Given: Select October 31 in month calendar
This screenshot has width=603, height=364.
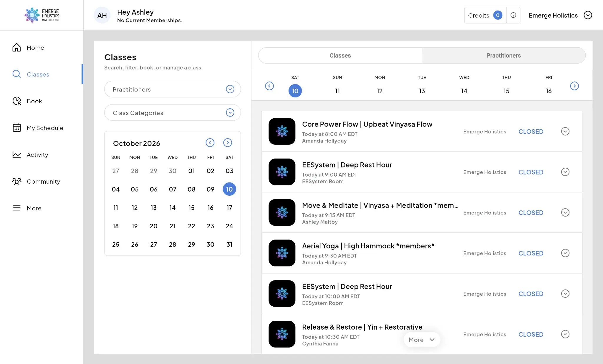Looking at the screenshot, I should [x=229, y=245].
